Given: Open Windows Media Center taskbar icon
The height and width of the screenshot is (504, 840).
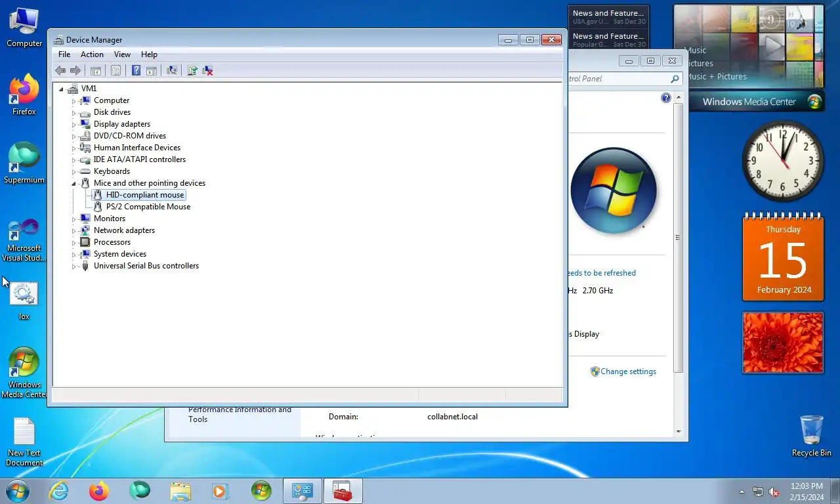Looking at the screenshot, I should pos(261,491).
